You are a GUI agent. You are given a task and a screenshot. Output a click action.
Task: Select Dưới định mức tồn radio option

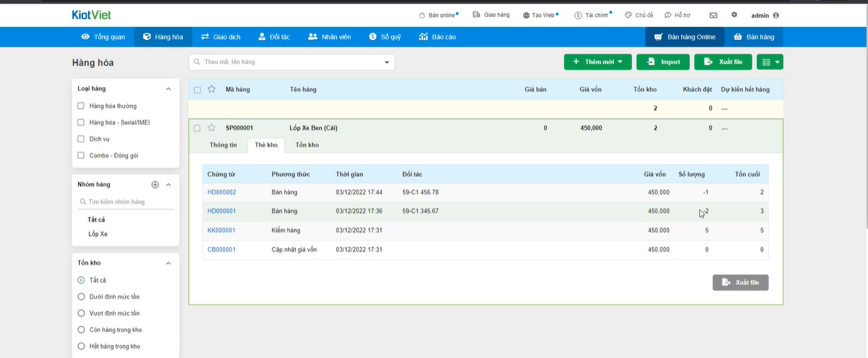click(x=81, y=297)
